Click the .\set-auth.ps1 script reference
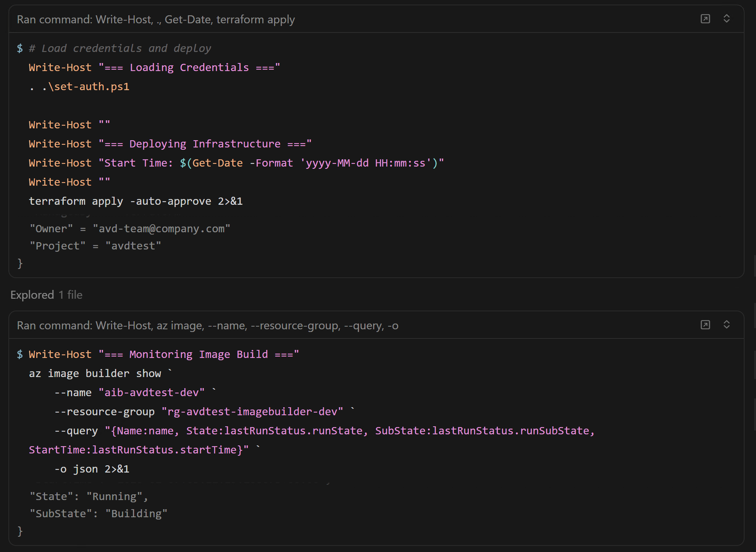Viewport: 756px width, 552px height. (x=86, y=87)
